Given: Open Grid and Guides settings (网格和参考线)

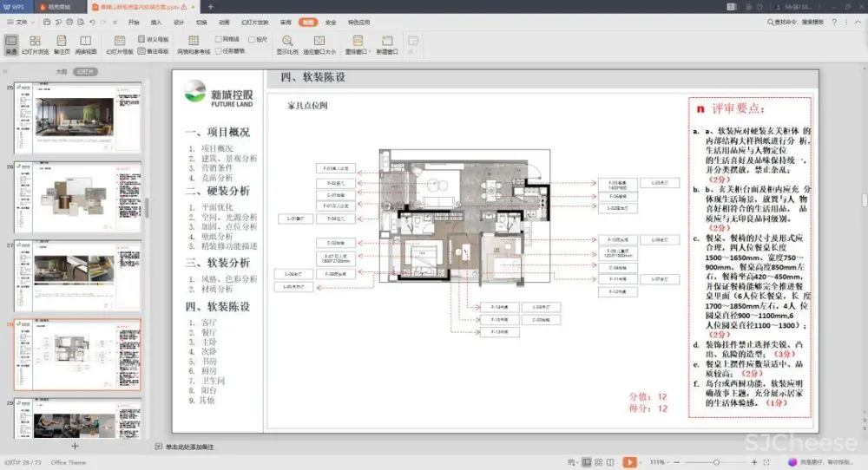Looking at the screenshot, I should (x=194, y=44).
